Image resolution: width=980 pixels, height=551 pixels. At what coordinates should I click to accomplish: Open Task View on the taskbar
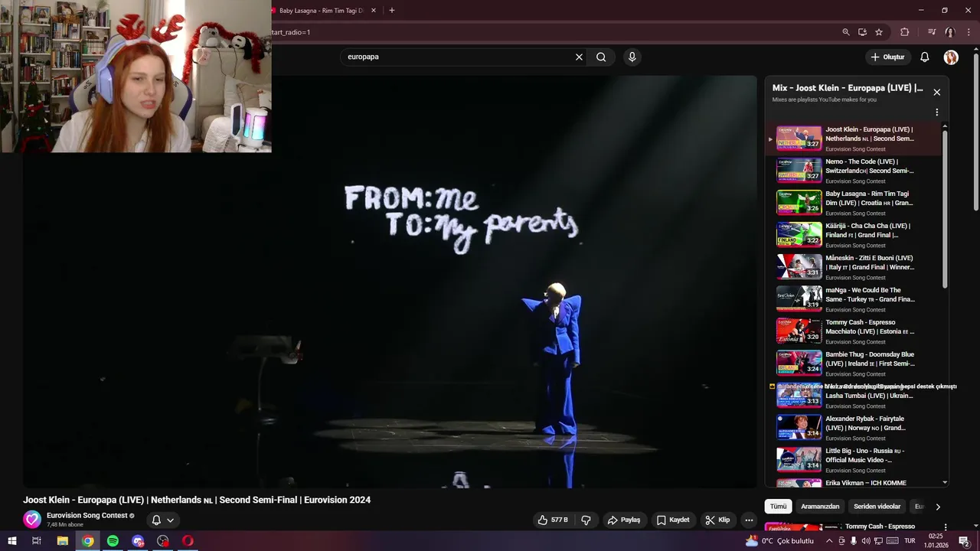point(36,541)
